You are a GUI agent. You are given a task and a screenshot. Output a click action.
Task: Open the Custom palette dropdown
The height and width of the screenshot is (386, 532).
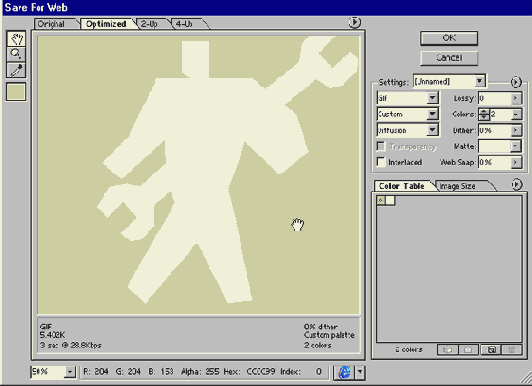coord(408,114)
